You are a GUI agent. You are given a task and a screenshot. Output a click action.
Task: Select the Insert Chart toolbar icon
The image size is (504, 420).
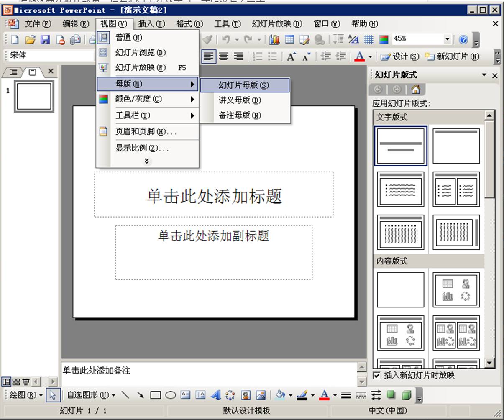274,40
